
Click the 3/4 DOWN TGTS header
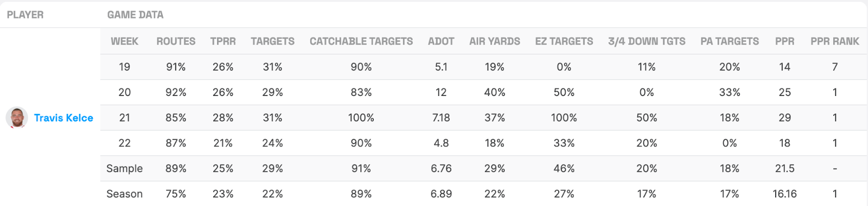[x=647, y=41]
